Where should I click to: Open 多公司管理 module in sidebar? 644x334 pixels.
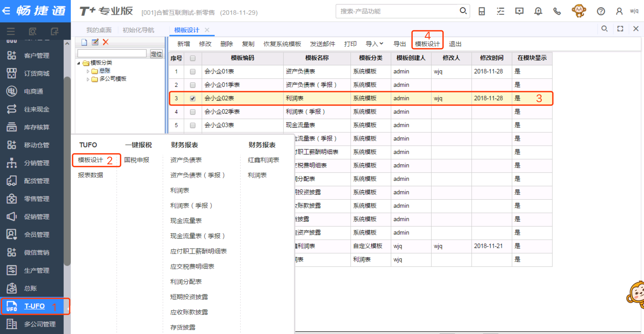coord(32,324)
